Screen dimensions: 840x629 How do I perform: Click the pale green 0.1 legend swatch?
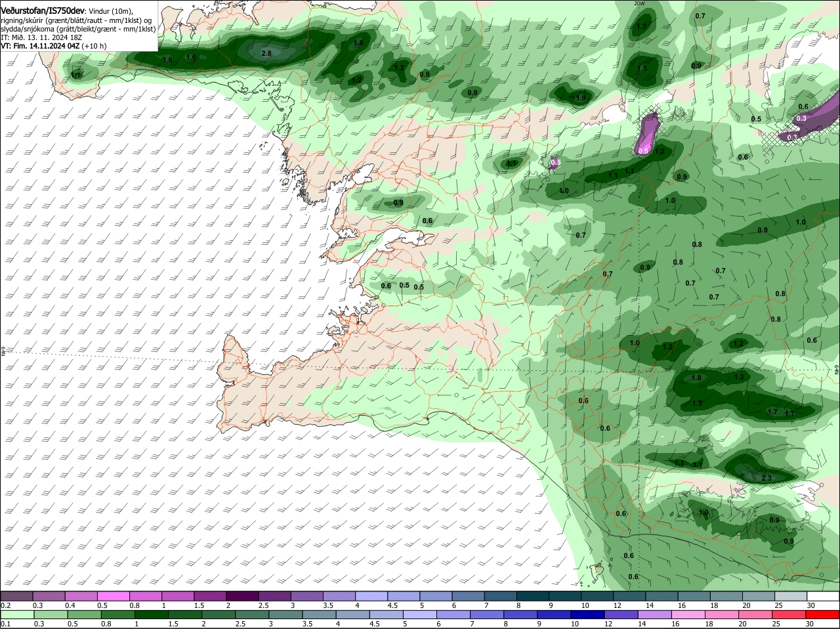[17, 615]
